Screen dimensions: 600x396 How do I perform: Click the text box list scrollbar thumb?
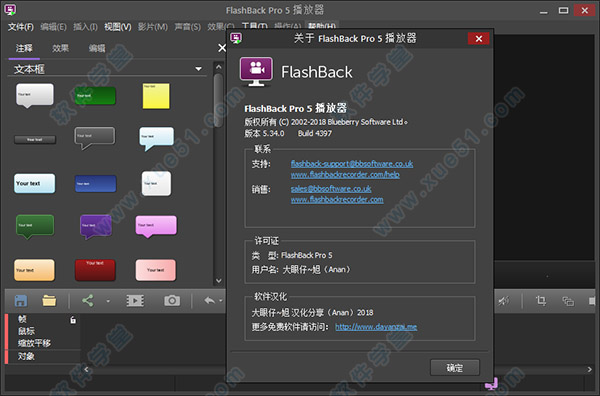218,100
